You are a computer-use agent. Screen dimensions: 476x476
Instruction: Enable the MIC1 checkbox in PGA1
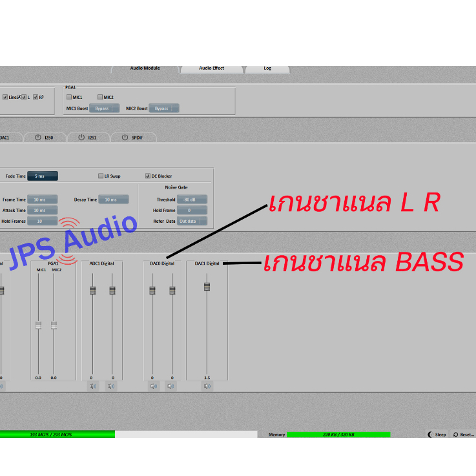(69, 98)
